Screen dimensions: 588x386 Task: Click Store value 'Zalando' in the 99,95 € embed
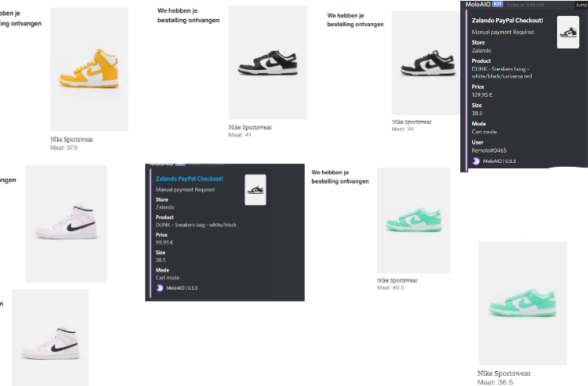(164, 207)
